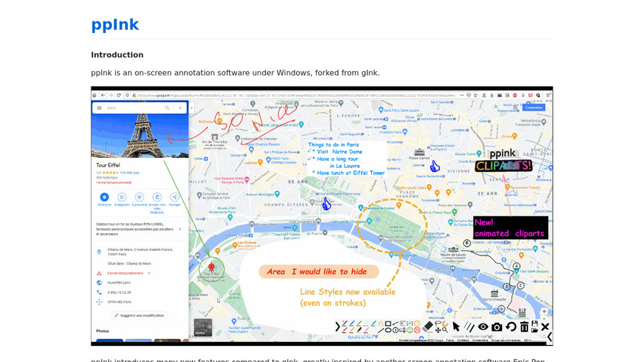The width and height of the screenshot is (644, 362).
Task: Click the Tour Eiffel title text
Action: (108, 165)
